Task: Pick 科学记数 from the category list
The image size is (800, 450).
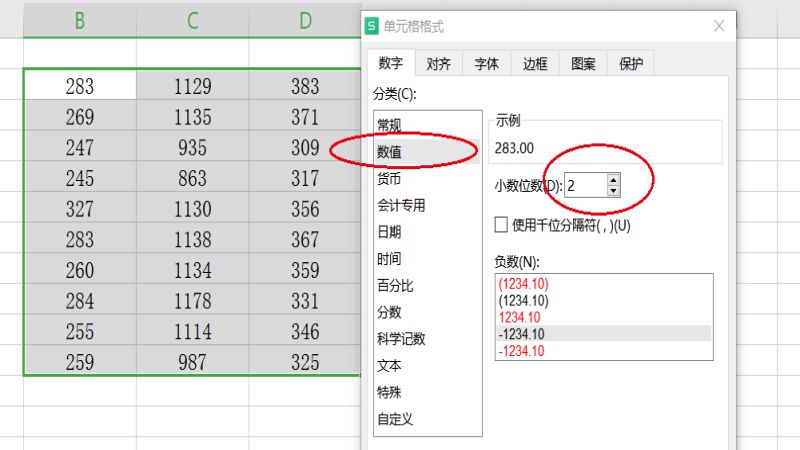Action: (x=401, y=338)
